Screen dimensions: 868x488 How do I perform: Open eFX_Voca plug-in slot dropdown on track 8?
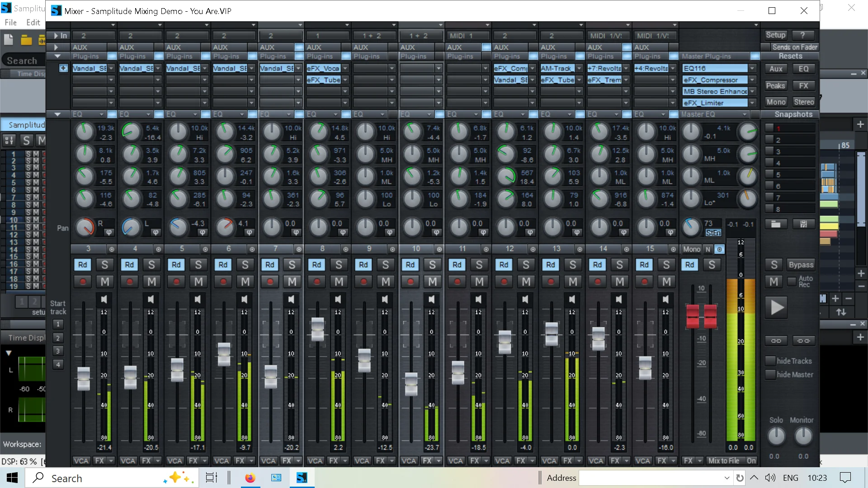tap(345, 68)
